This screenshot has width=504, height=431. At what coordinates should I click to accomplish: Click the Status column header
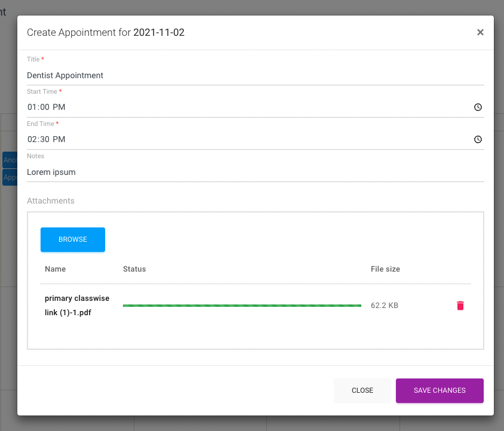coord(134,269)
